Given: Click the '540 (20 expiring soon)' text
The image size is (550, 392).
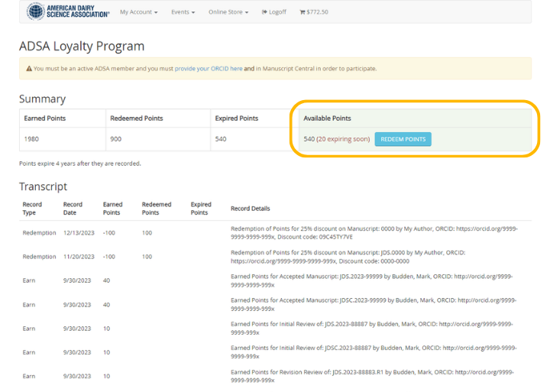Looking at the screenshot, I should pos(337,139).
